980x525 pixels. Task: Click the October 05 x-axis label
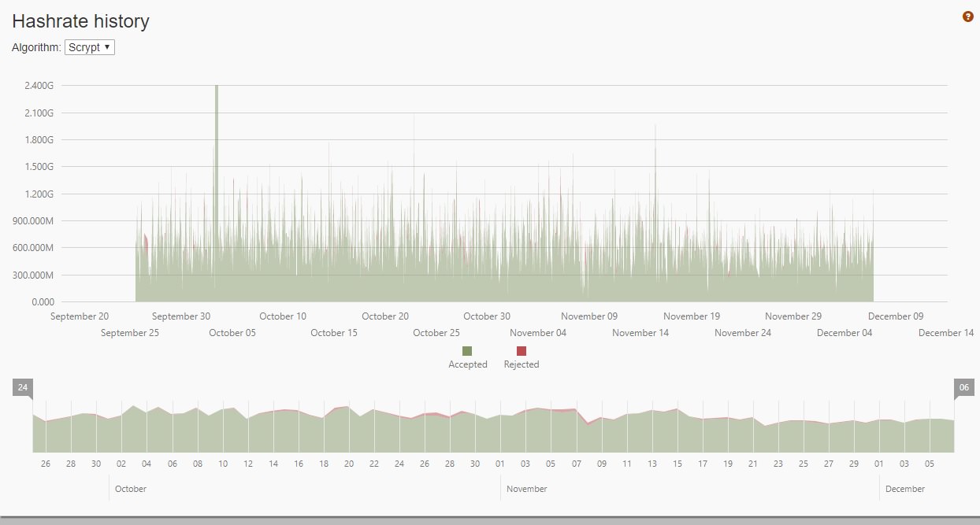point(232,333)
